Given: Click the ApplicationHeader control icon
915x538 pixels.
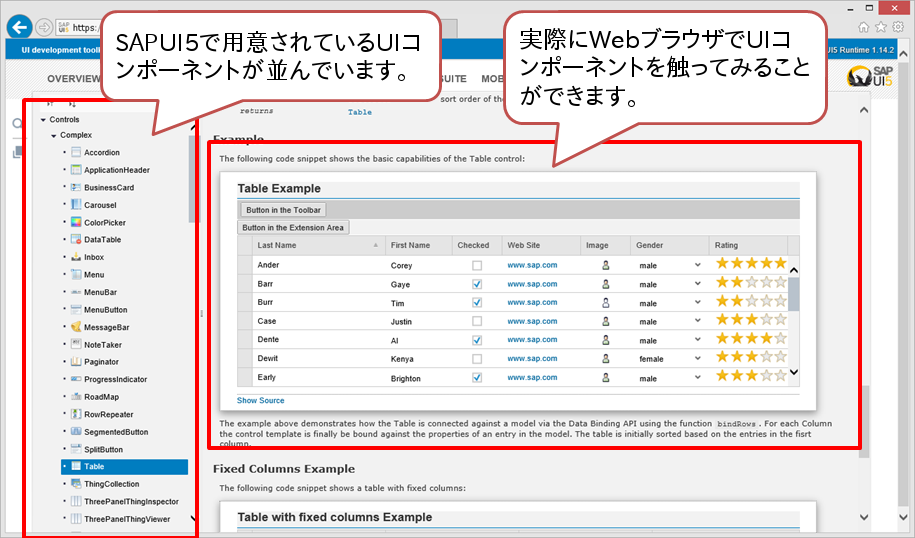Looking at the screenshot, I should coord(76,170).
